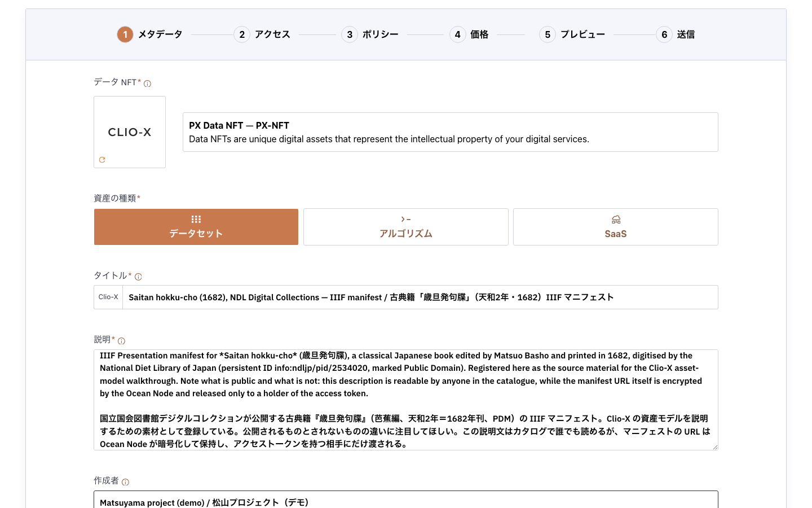Click the dataset grid icon
The width and height of the screenshot is (812, 508).
click(x=196, y=219)
